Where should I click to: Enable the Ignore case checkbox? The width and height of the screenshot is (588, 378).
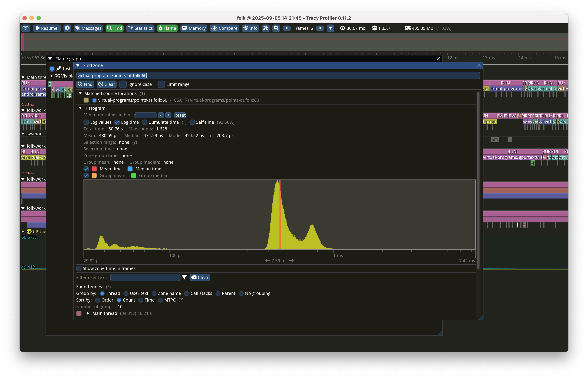pyautogui.click(x=123, y=85)
